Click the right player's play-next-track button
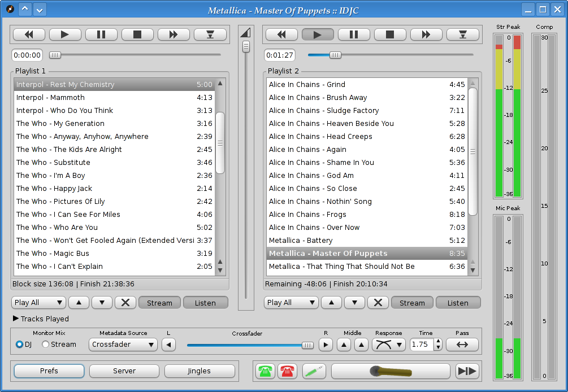568x392 pixels. tap(462, 34)
